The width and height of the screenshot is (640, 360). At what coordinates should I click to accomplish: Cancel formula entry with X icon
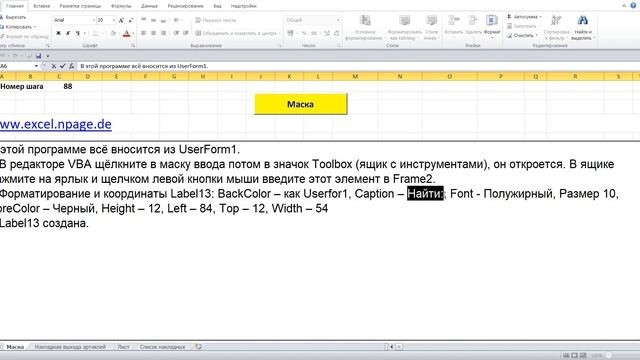[x=53, y=66]
